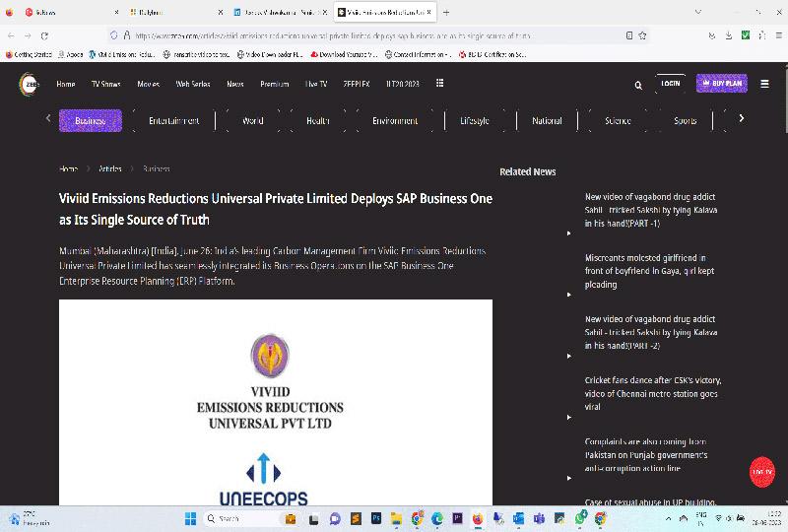
Task: Open the Getting Started bookmark
Action: point(29,54)
